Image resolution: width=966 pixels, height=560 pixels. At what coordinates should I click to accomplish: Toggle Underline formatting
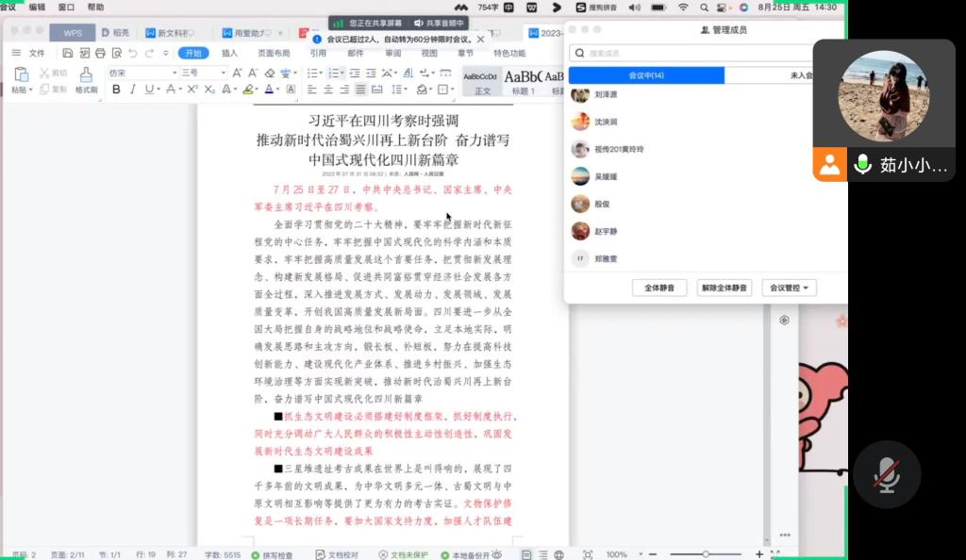coord(148,90)
